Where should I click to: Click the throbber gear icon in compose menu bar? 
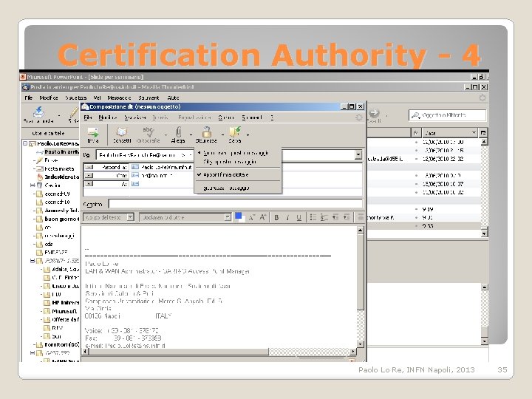[x=359, y=117]
